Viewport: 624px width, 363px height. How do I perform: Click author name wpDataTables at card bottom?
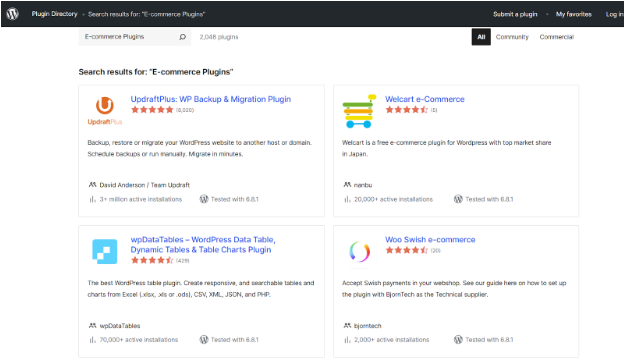click(x=120, y=326)
